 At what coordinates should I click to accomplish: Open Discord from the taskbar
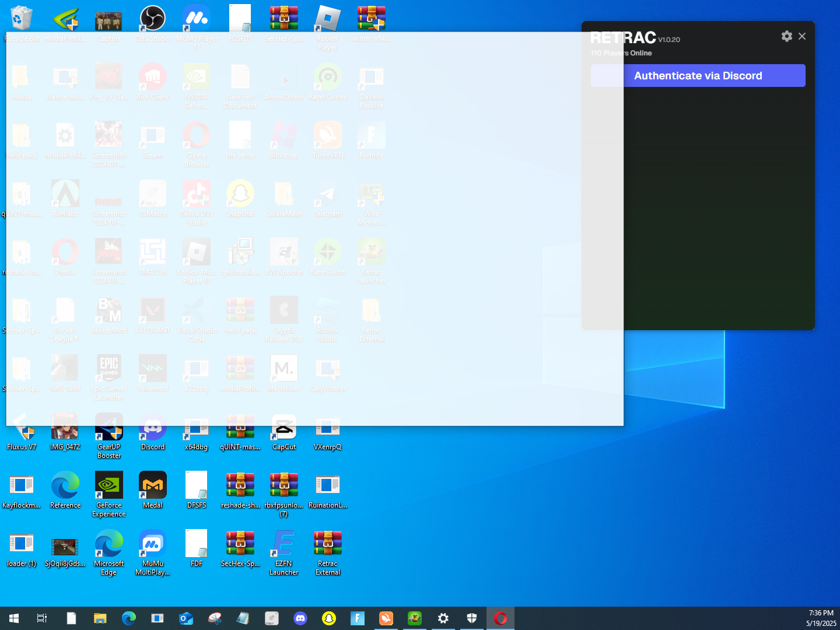tap(300, 618)
